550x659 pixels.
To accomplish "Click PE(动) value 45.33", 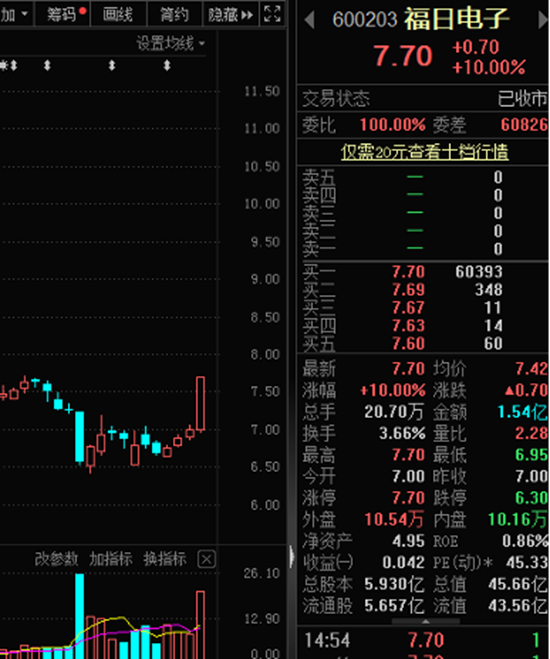I will pyautogui.click(x=527, y=563).
